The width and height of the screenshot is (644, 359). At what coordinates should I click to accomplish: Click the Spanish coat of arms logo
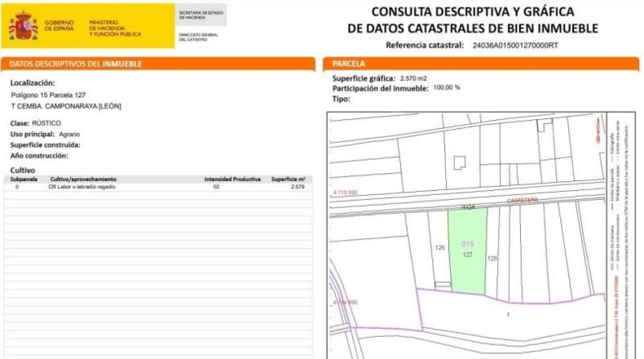(24, 25)
